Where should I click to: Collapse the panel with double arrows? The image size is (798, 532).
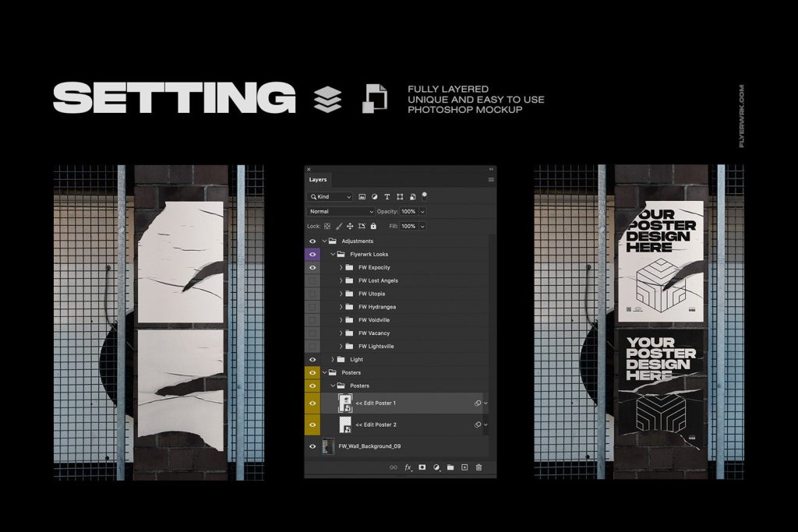click(x=491, y=169)
